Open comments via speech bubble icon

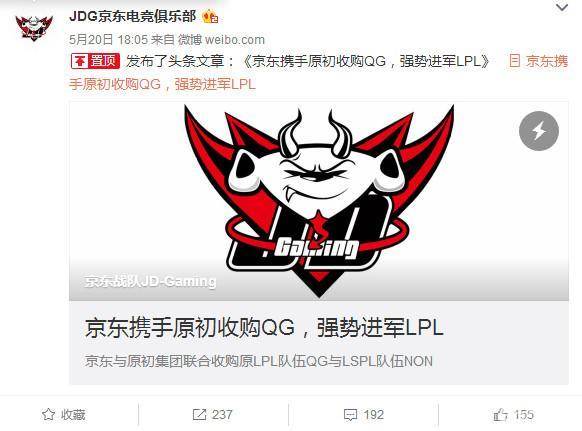click(x=350, y=415)
